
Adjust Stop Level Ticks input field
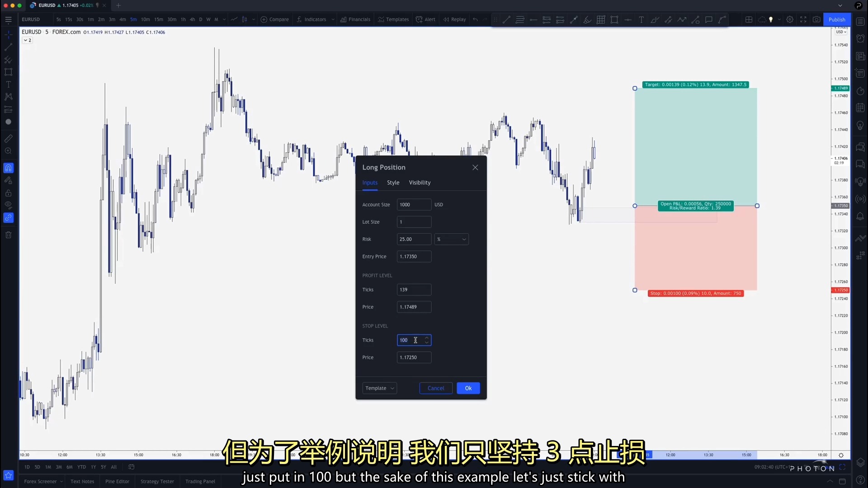click(x=413, y=340)
